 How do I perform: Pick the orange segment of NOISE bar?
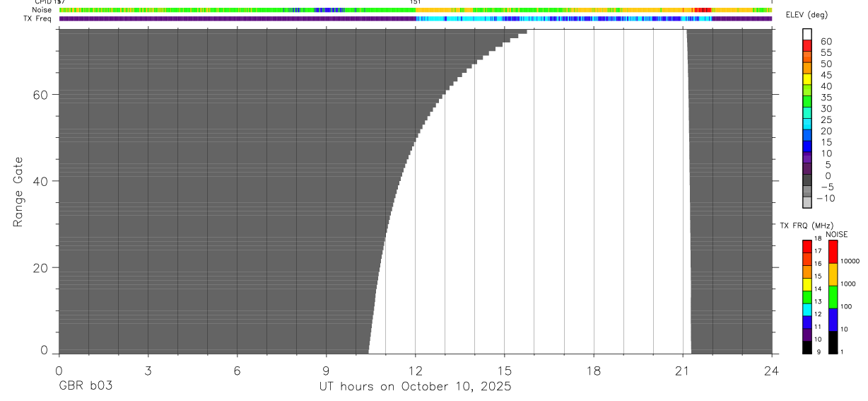click(x=833, y=274)
